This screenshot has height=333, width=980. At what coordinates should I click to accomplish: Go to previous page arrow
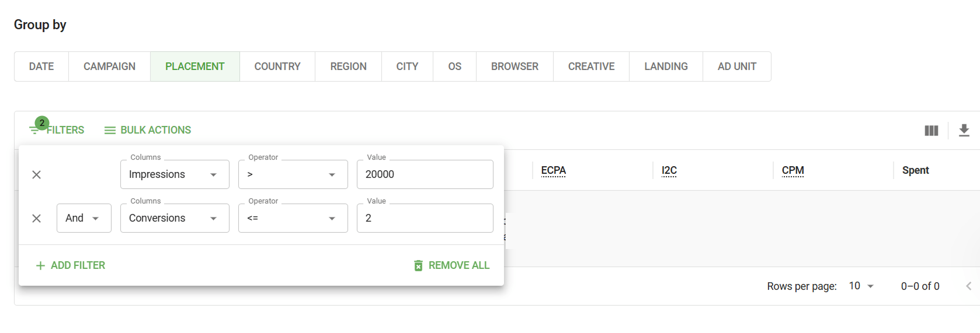[968, 286]
